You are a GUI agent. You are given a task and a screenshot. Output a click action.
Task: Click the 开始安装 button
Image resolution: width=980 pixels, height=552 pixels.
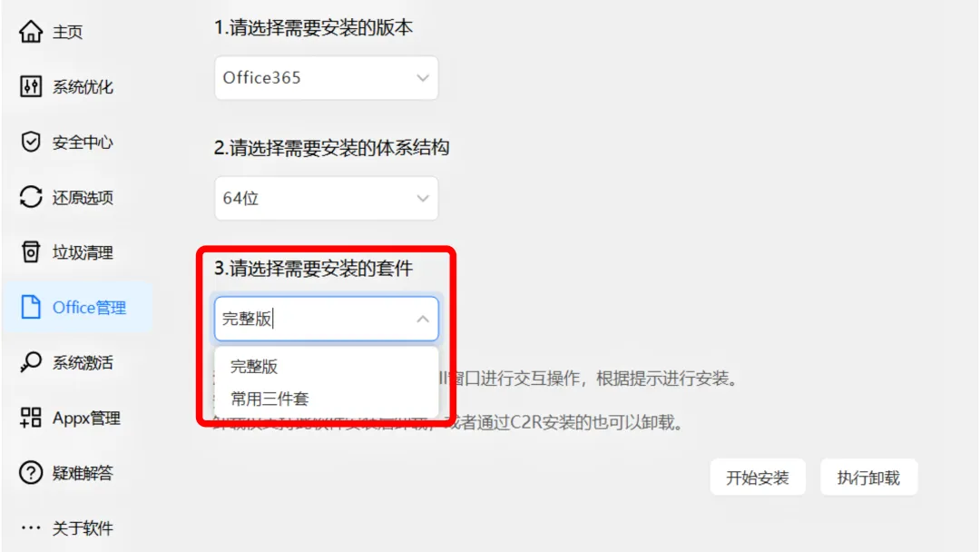758,478
